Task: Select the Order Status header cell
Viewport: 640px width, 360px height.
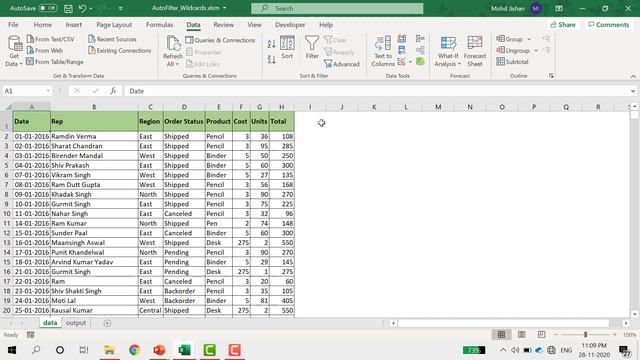Action: (x=184, y=121)
